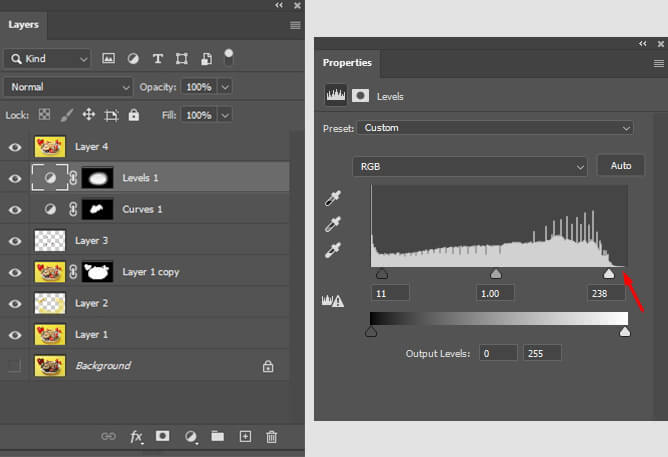Select the white output level slider
Screen dimensions: 668x457
[625, 331]
